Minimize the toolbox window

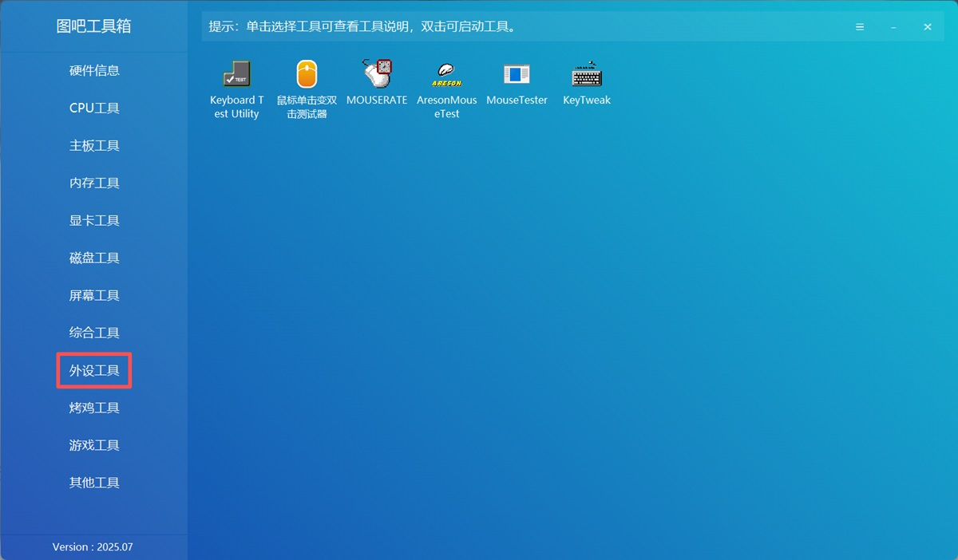point(893,27)
